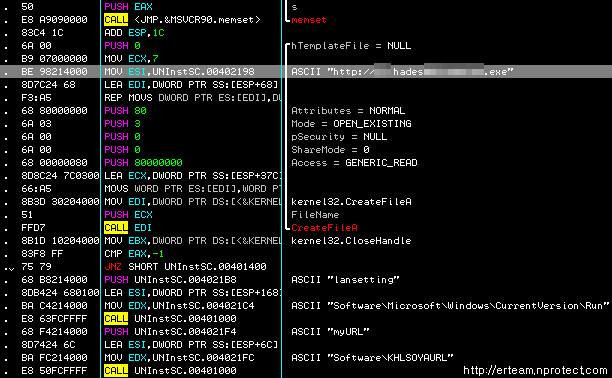Select the Access = GENERIC_READ comment
Image resolution: width=612 pixels, height=378 pixels.
(x=354, y=162)
